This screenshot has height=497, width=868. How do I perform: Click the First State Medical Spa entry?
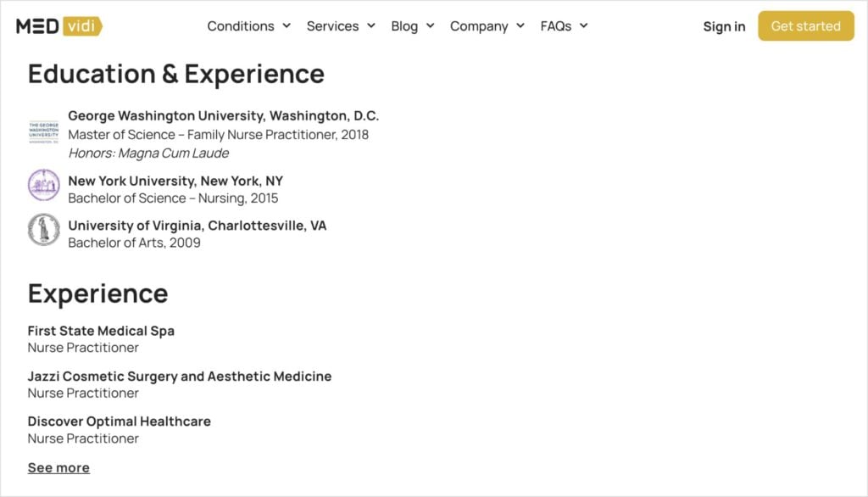click(101, 331)
